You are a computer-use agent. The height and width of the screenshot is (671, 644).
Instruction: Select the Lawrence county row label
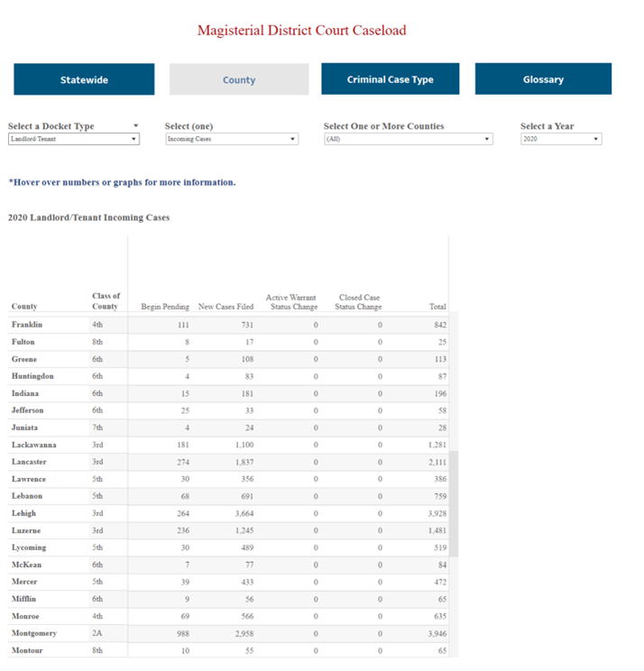[x=29, y=479]
